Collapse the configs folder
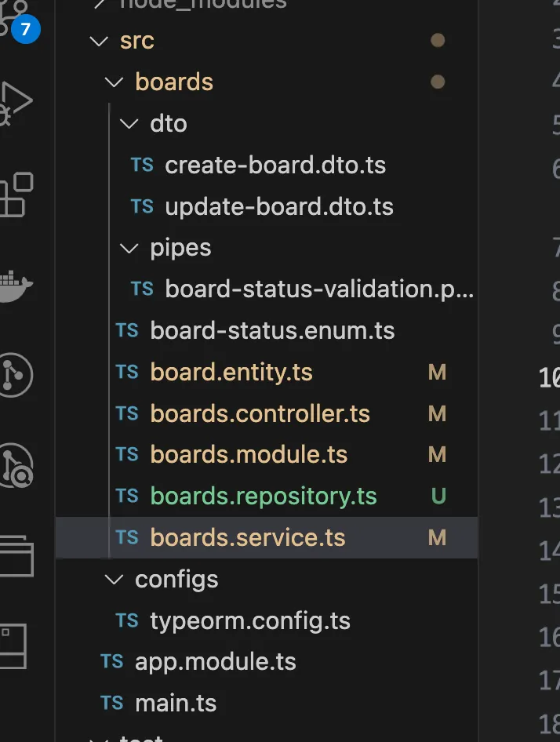Image resolution: width=560 pixels, height=742 pixels. 115,580
